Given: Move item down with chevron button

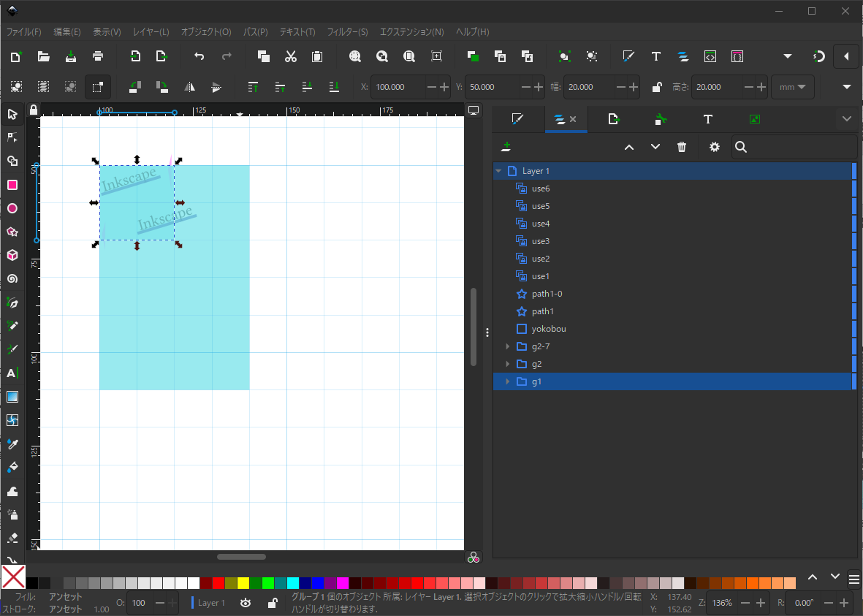Looking at the screenshot, I should point(655,147).
